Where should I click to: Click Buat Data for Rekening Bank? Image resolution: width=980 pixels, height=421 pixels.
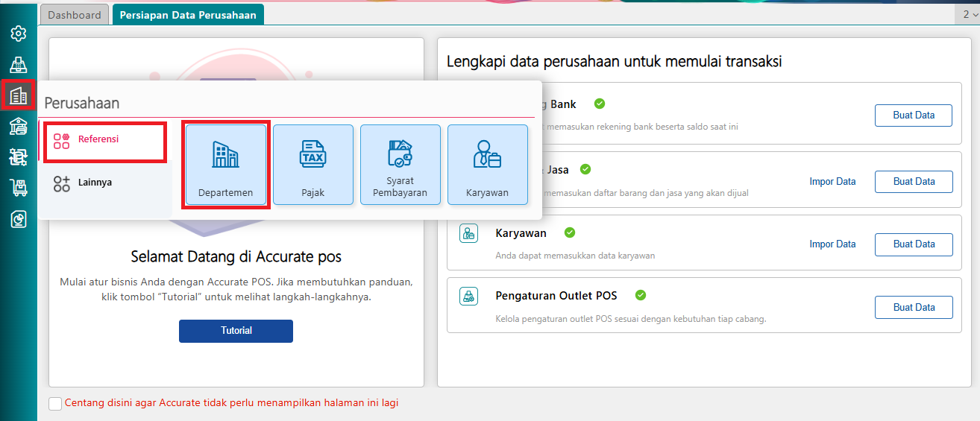pos(914,115)
